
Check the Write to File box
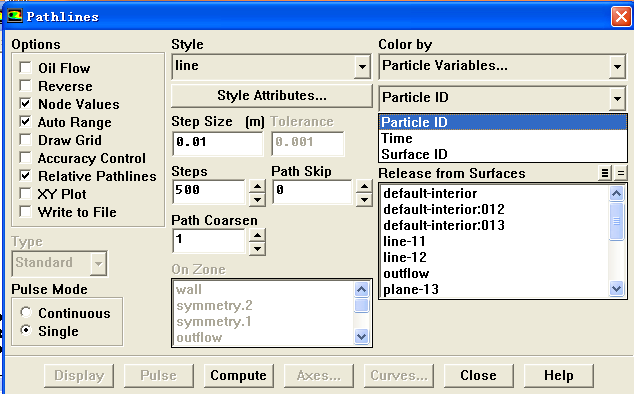(25, 212)
